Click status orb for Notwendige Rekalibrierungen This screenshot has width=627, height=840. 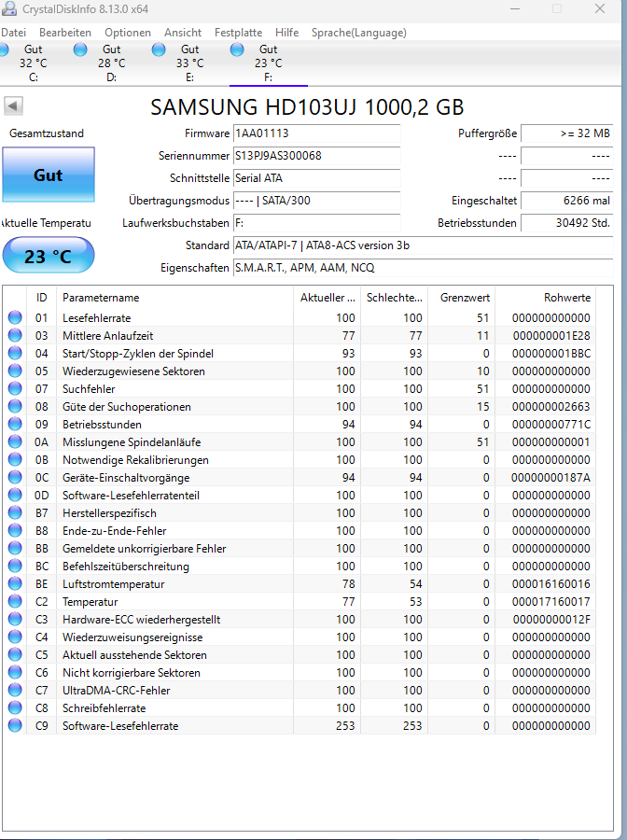pyautogui.click(x=15, y=459)
